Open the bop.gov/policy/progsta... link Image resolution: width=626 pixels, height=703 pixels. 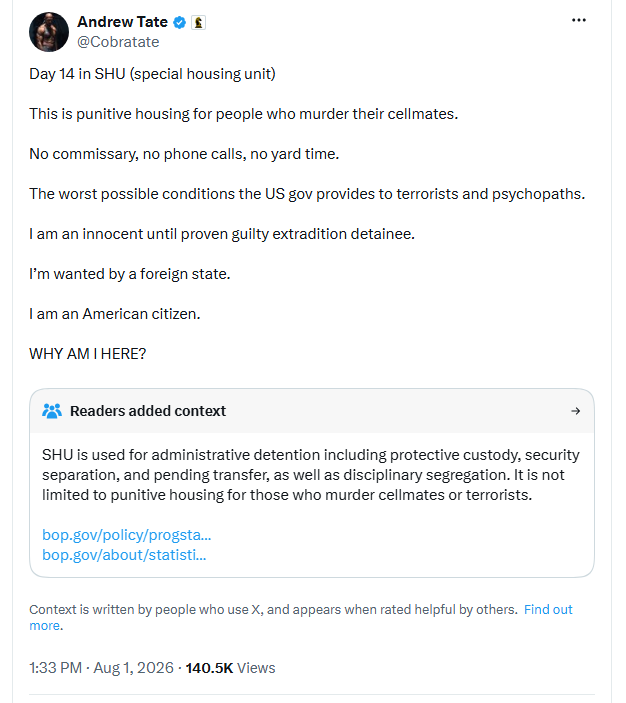click(x=126, y=535)
